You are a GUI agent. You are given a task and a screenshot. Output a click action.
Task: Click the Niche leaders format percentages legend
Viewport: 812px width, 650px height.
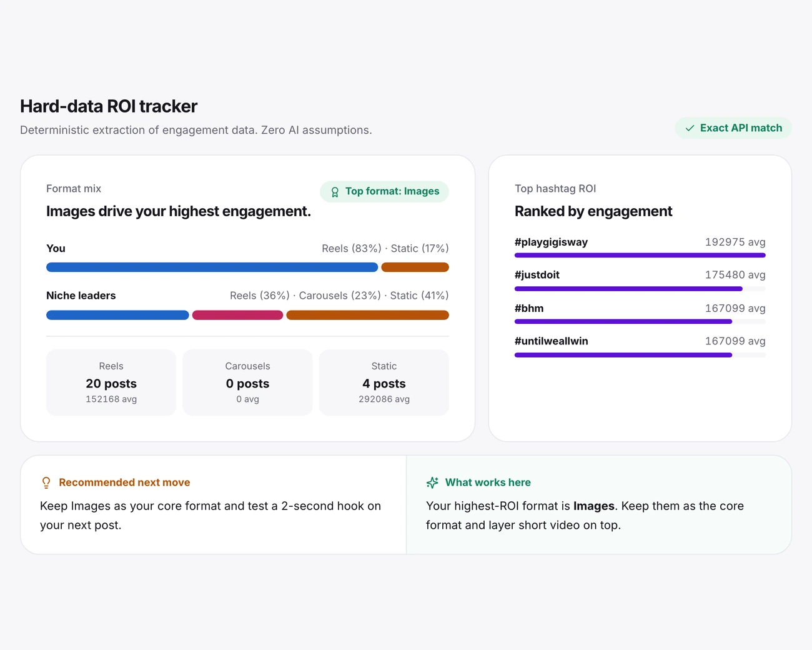pos(339,296)
